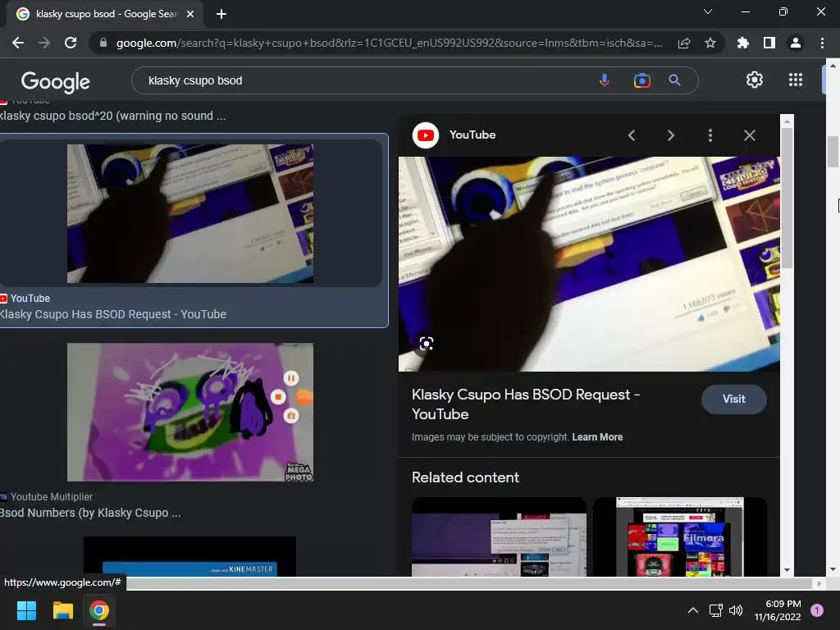Search by image with Google Lens camera
The width and height of the screenshot is (840, 630).
641,80
